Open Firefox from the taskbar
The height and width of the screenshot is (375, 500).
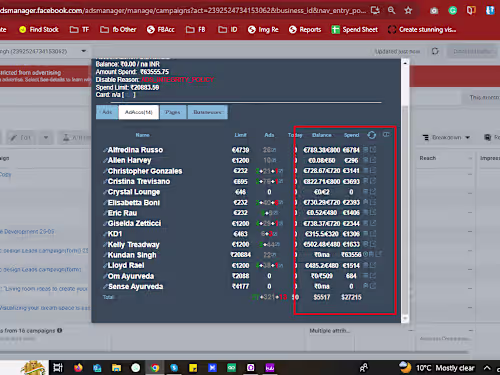78,368
